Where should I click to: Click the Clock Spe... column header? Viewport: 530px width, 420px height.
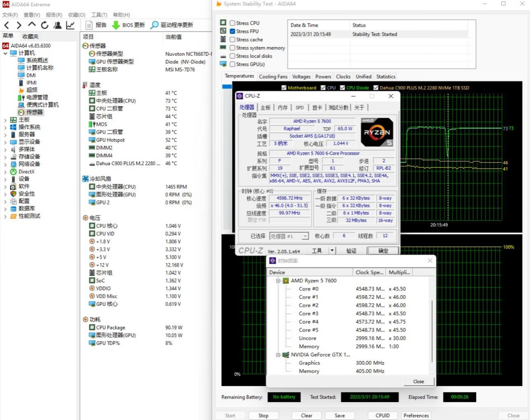click(x=369, y=272)
